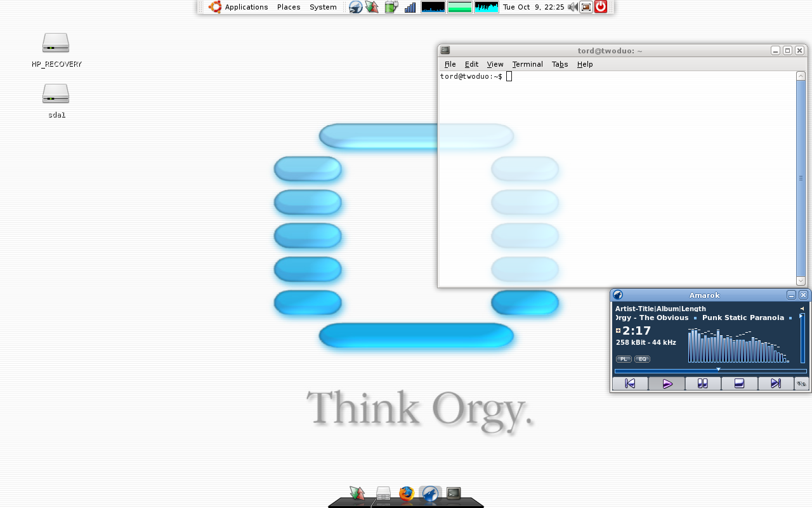Click the Amarok vertical volume slider

802,338
